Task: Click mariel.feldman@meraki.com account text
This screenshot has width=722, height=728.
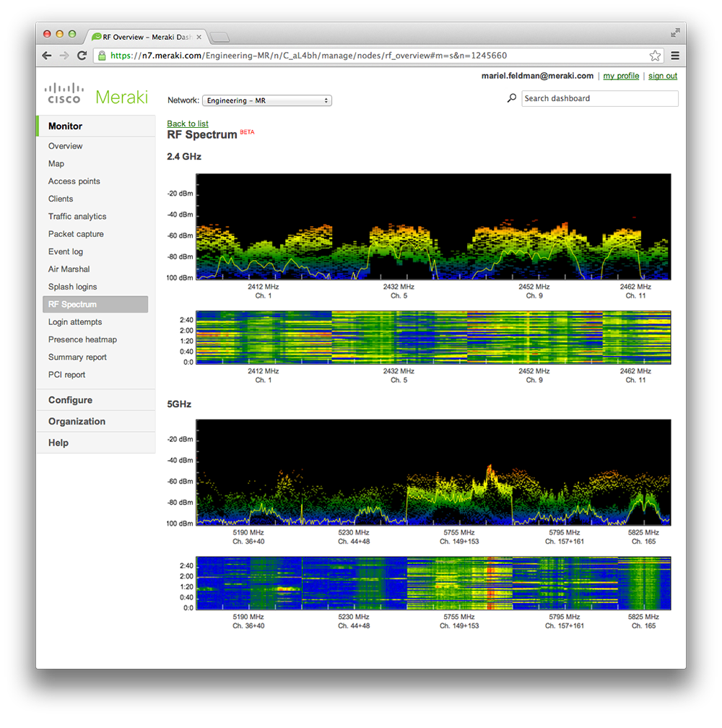Action: tap(537, 76)
